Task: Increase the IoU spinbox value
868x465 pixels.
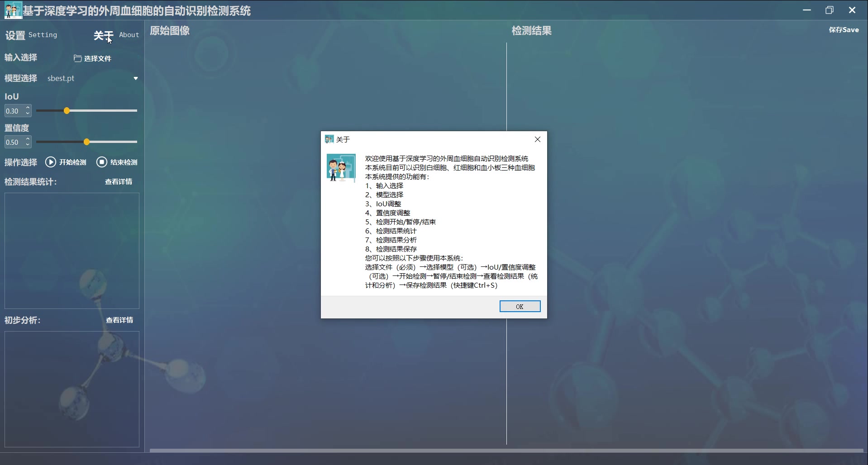Action: [x=28, y=108]
